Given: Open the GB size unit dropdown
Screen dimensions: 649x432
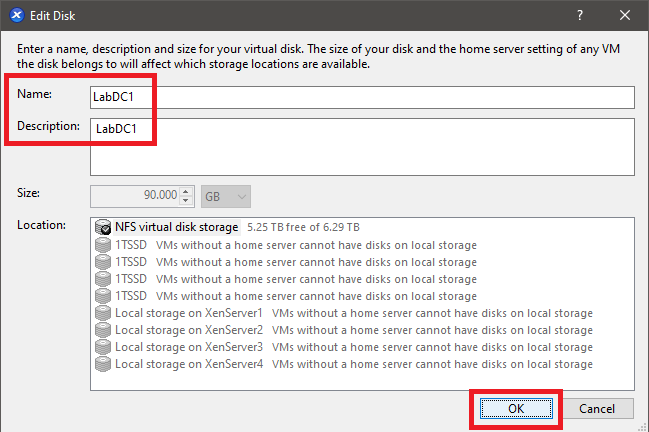Looking at the screenshot, I should pos(226,194).
